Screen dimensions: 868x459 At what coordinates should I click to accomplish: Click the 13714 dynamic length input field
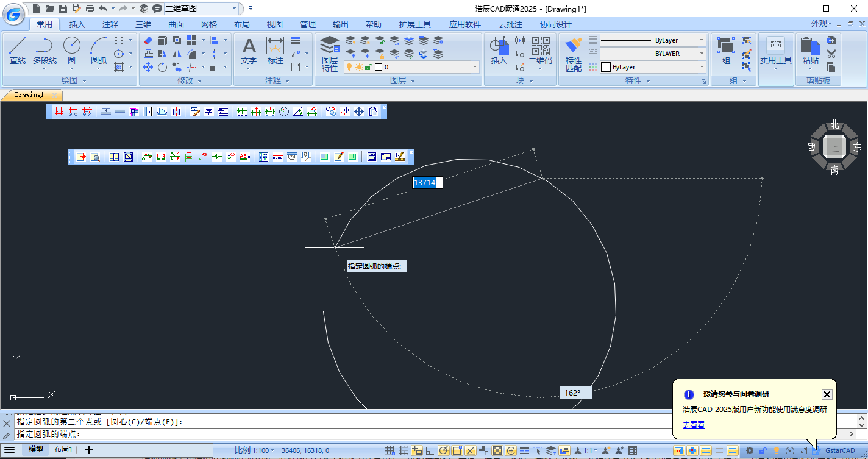[428, 183]
